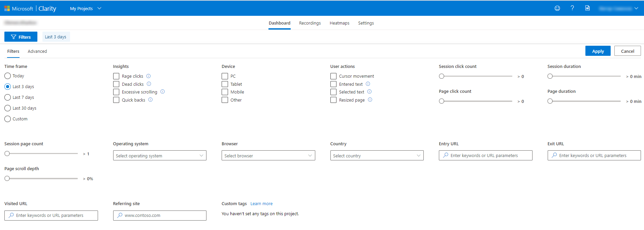Show info for Selected text
The image size is (644, 230).
click(x=369, y=91)
